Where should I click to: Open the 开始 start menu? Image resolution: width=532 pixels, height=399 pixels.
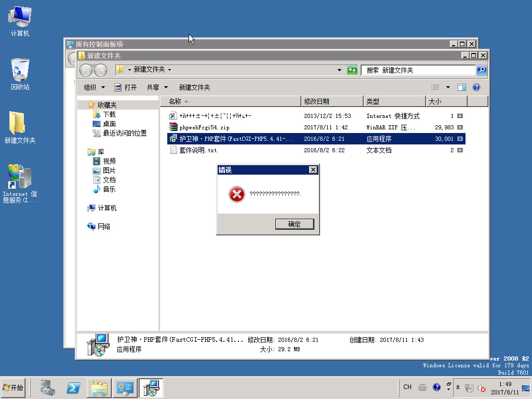(14, 388)
